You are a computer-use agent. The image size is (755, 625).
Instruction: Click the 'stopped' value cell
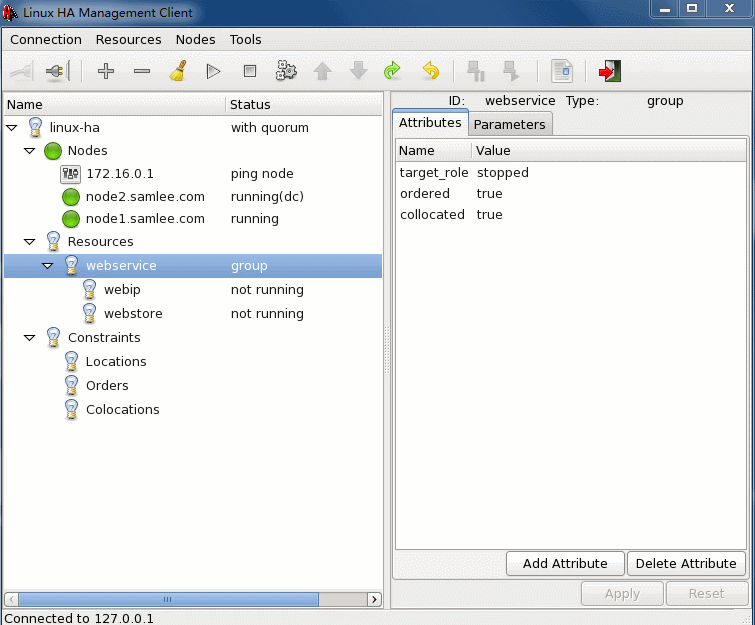click(503, 173)
